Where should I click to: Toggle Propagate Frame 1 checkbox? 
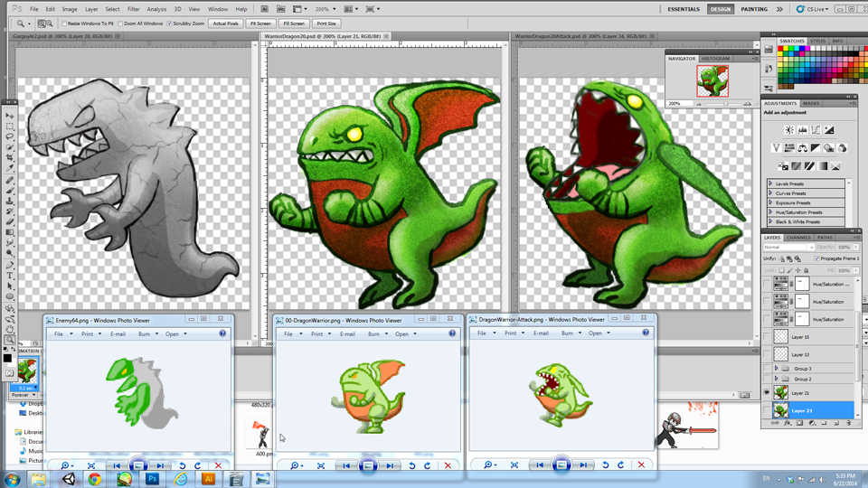pos(817,258)
